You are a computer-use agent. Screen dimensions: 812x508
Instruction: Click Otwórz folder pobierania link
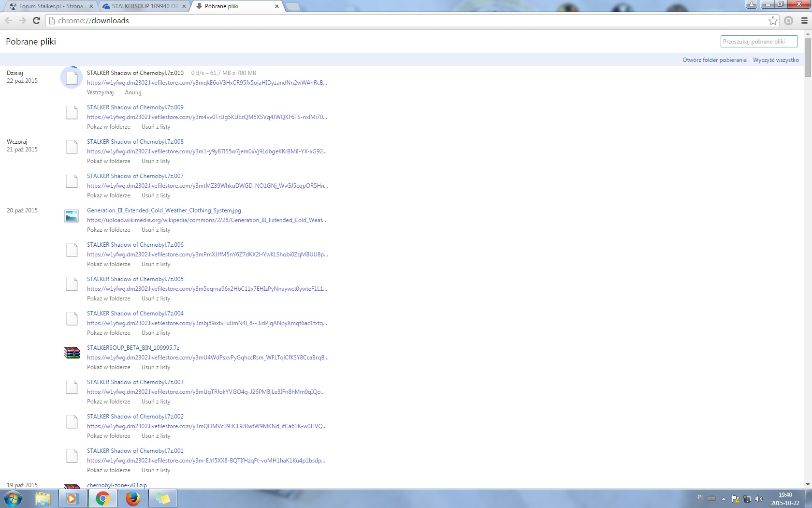[714, 60]
